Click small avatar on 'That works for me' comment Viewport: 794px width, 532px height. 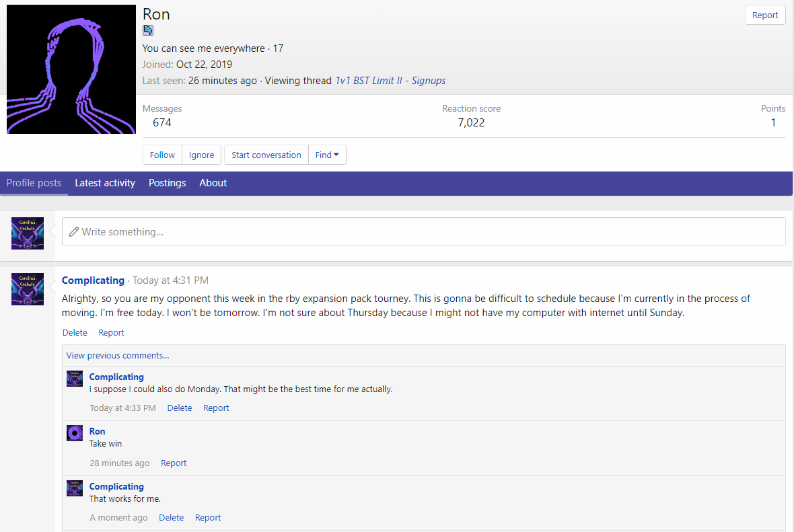[x=75, y=488]
